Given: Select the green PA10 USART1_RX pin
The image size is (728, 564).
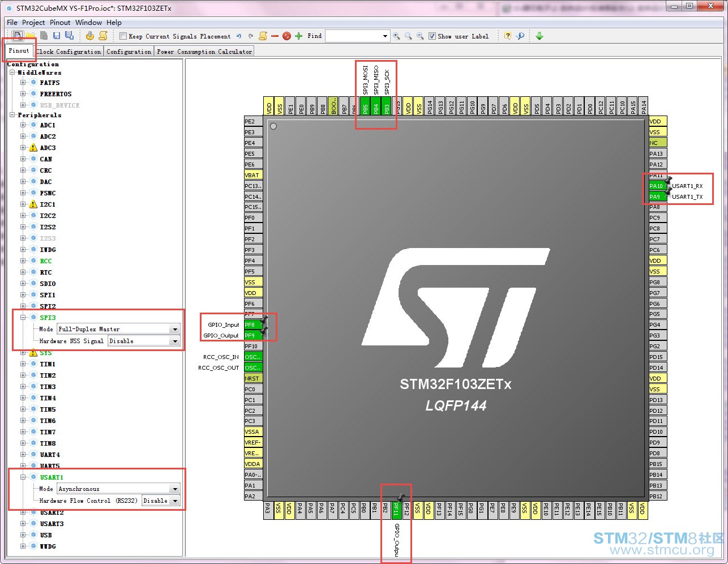Looking at the screenshot, I should click(657, 186).
